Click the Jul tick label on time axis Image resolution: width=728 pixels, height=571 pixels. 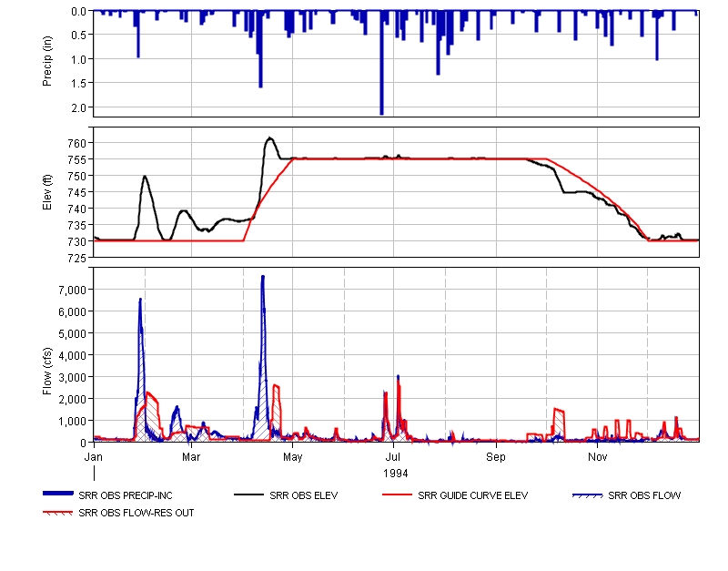coord(393,455)
